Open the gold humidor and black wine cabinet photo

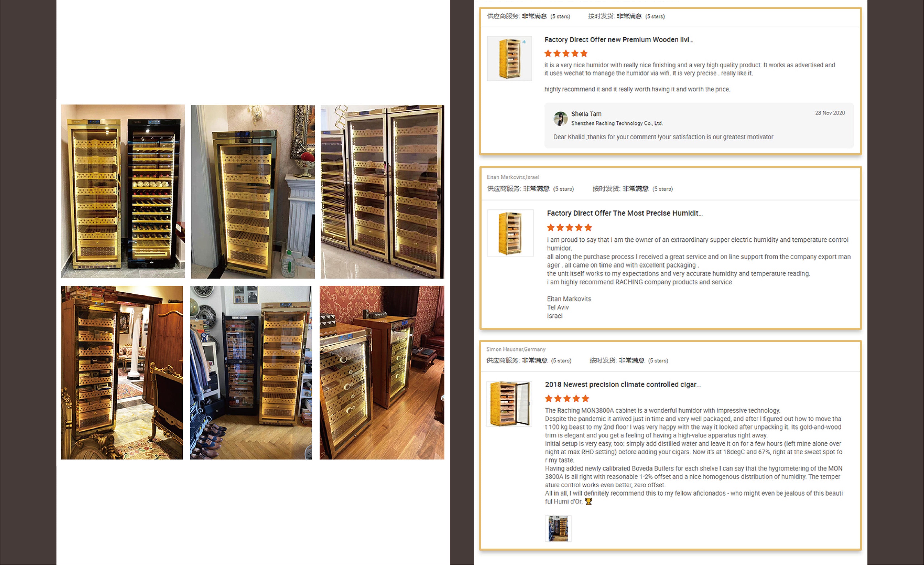tap(123, 191)
